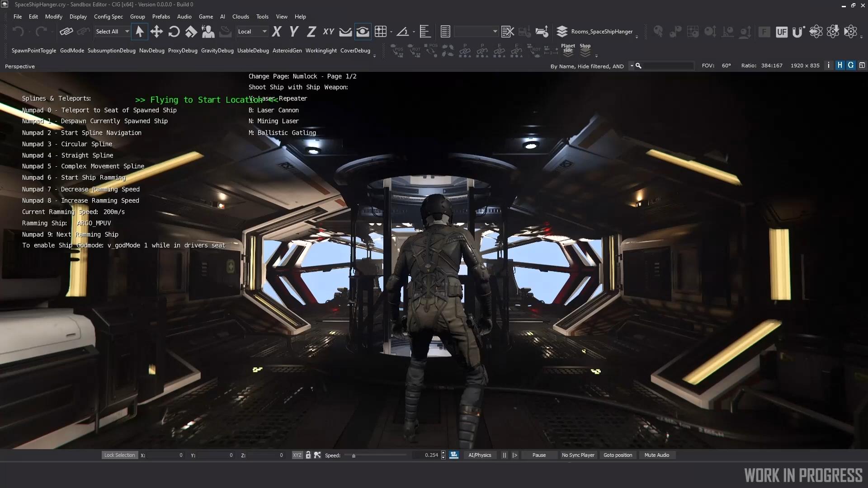868x488 pixels.
Task: Select the Move tool icon
Action: point(156,32)
